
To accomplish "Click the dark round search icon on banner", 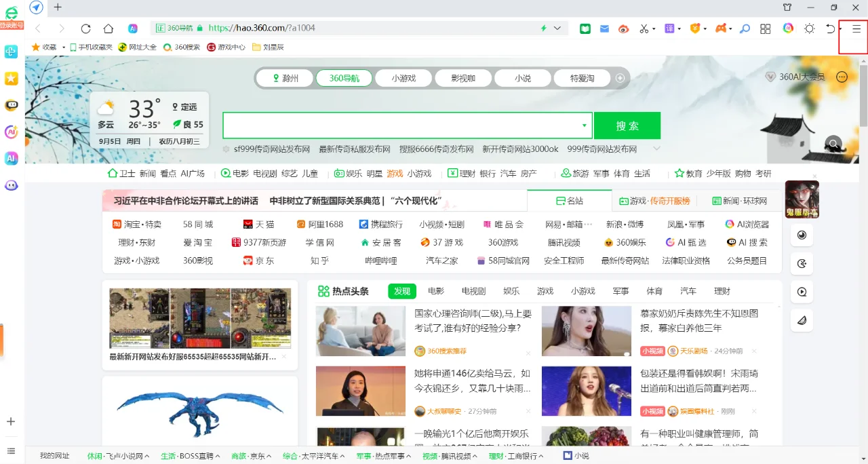I will (x=833, y=143).
